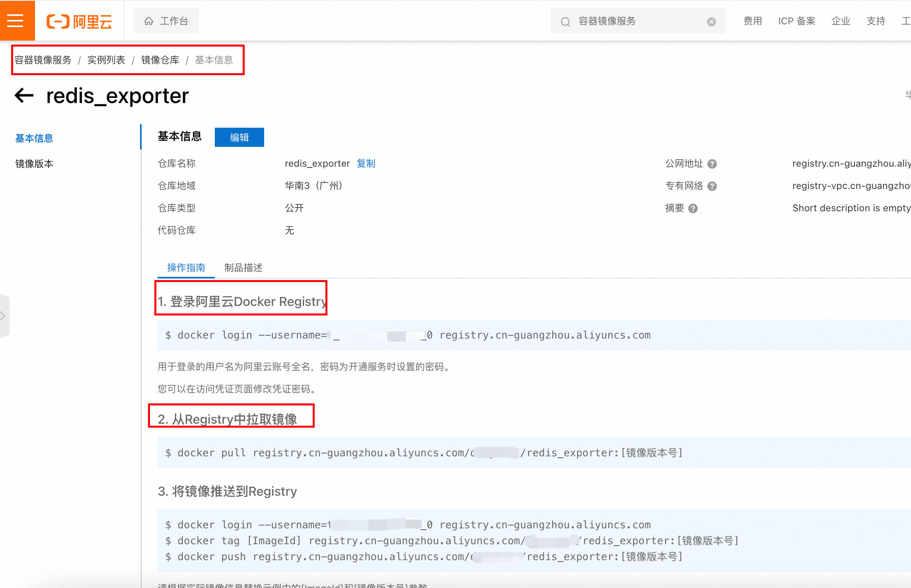This screenshot has height=588, width=911.
Task: Go to 容器镜像服务 breadcrumb
Action: pyautogui.click(x=43, y=60)
